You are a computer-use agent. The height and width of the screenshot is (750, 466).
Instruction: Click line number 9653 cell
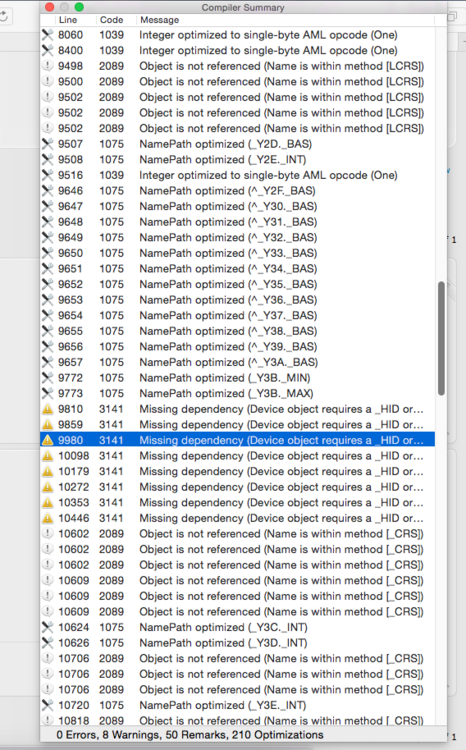click(70, 300)
